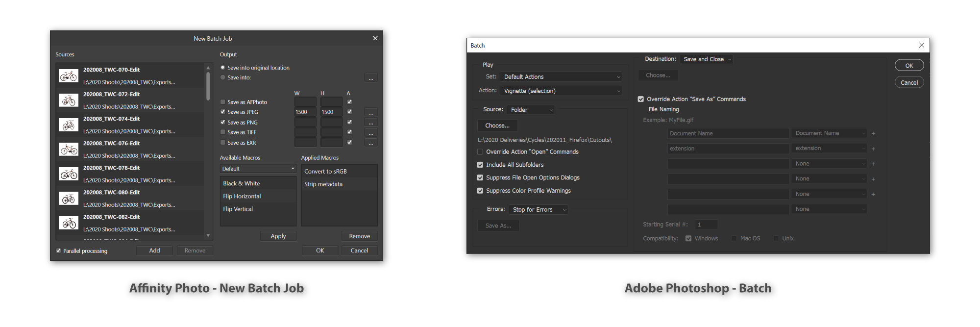The height and width of the screenshot is (327, 980).
Task: Open the Available Macros Default dropdown
Action: [x=258, y=169]
